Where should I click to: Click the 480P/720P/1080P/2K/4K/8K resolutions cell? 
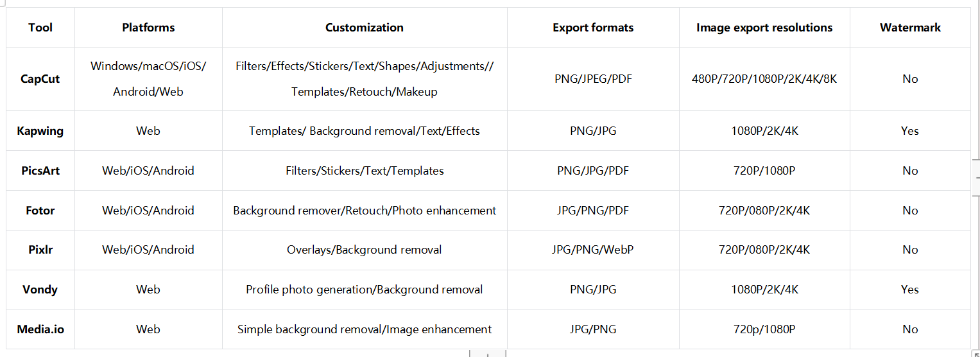[x=764, y=79]
